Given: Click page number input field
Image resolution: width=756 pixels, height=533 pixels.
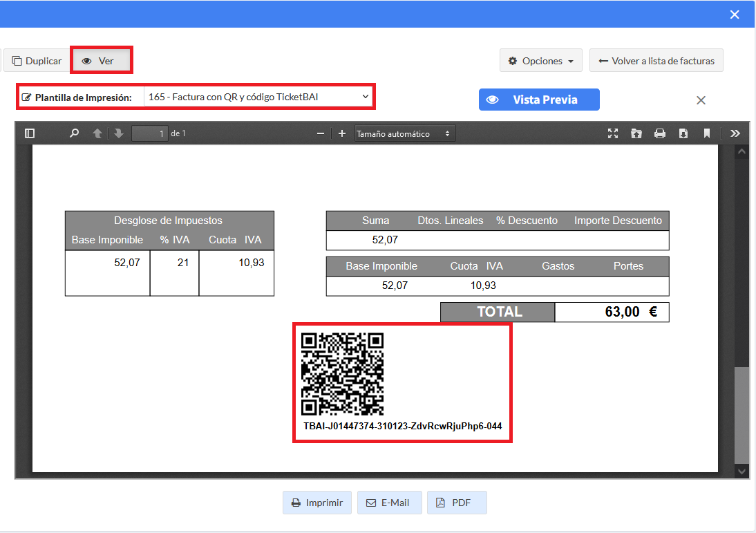Looking at the screenshot, I should (150, 133).
